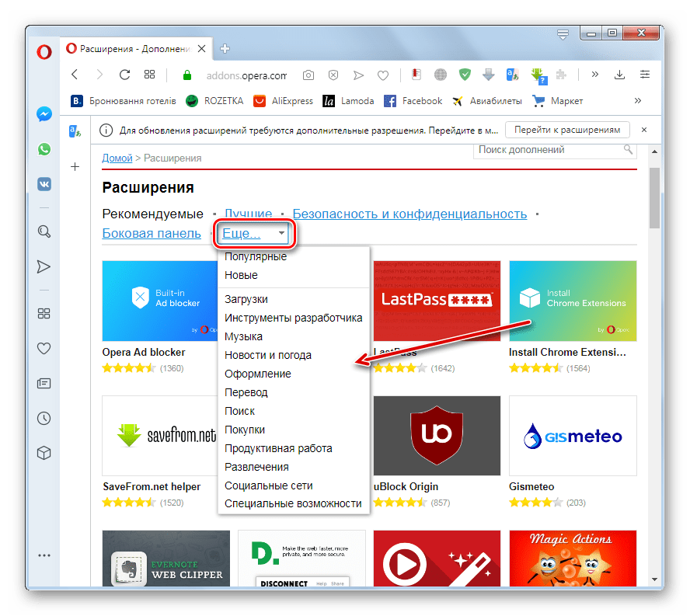This screenshot has width=690, height=616.
Task: Open sidebar settings three dots
Action: click(x=44, y=555)
